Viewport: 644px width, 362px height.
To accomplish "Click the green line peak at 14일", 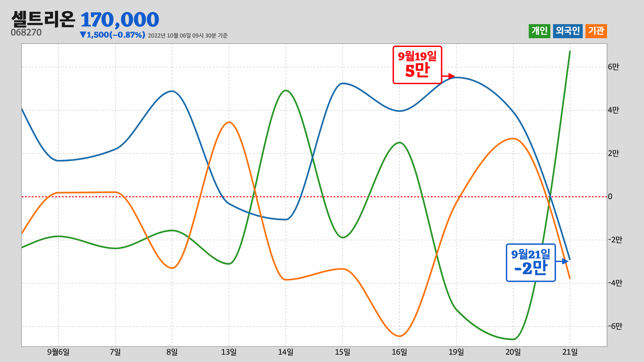I will 286,90.
